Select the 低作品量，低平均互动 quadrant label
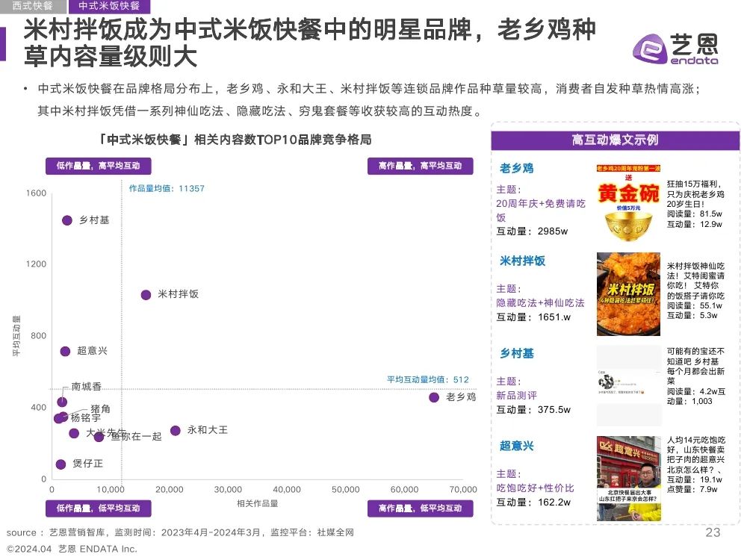 [x=98, y=508]
